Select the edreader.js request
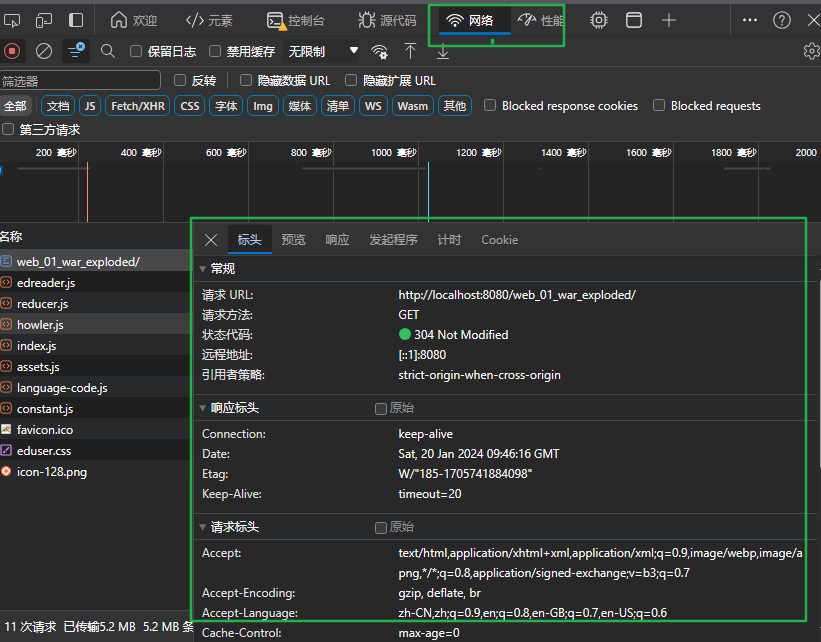 point(95,283)
